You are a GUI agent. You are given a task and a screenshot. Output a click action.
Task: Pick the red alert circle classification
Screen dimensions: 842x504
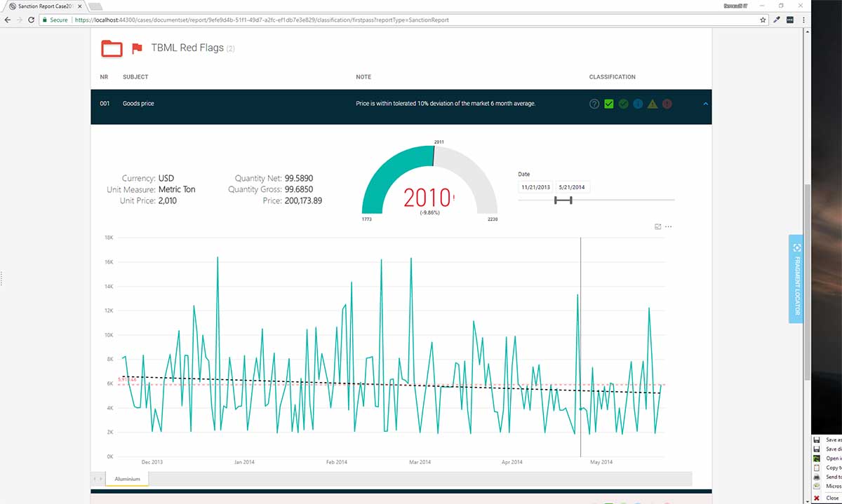pyautogui.click(x=667, y=104)
